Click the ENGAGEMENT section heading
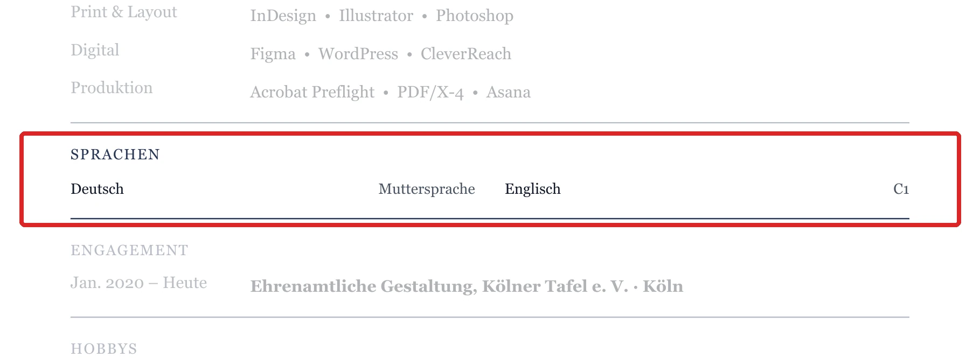 (129, 250)
